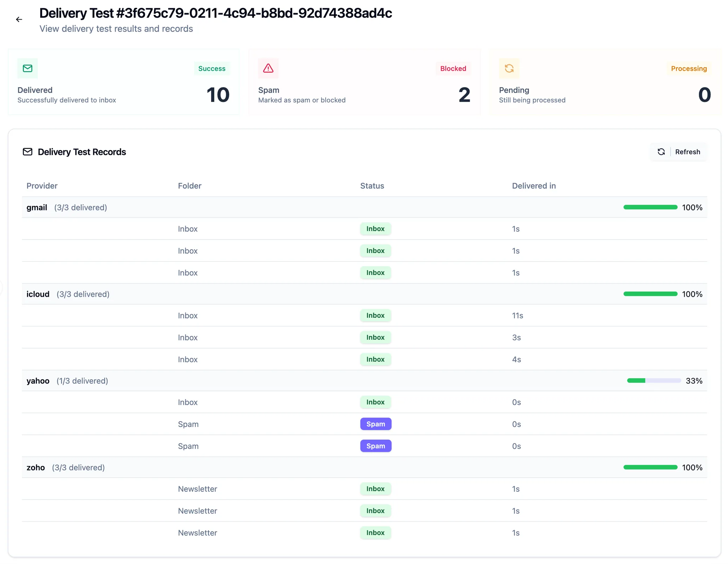This screenshot has width=728, height=564.
Task: Click 'Marked as spam or blocked' caption
Action: 302,100
